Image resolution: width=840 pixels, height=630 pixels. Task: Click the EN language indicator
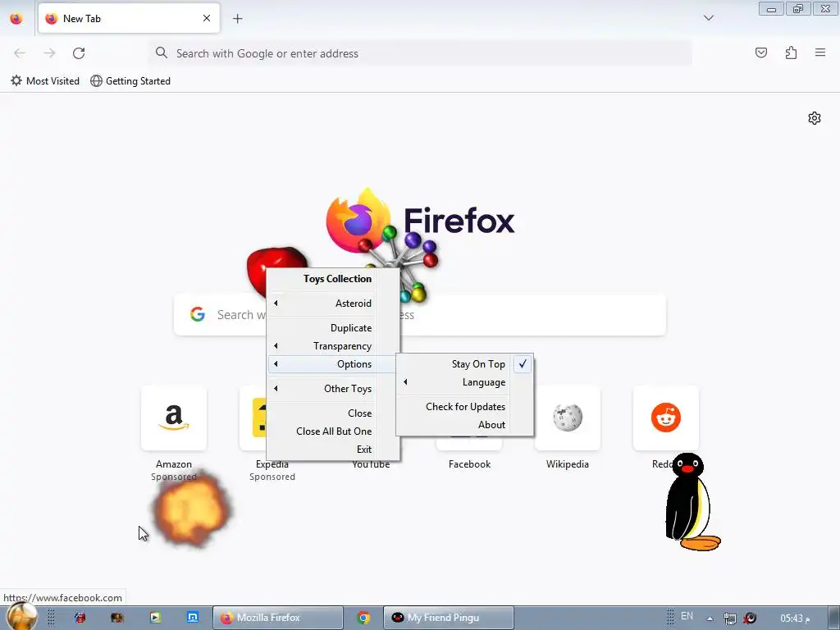(687, 616)
